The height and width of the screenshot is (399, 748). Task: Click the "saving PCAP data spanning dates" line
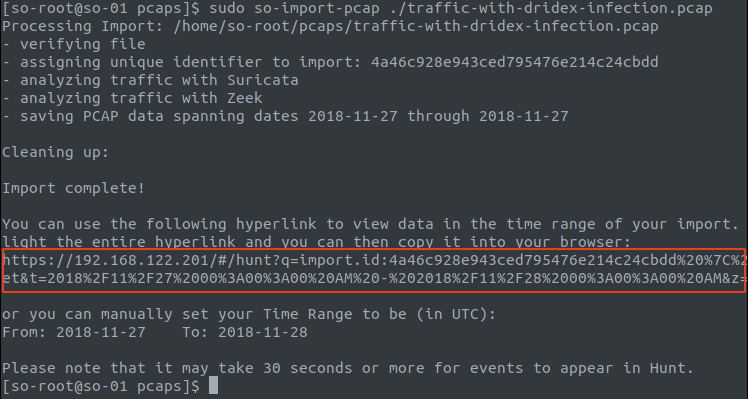click(x=285, y=116)
